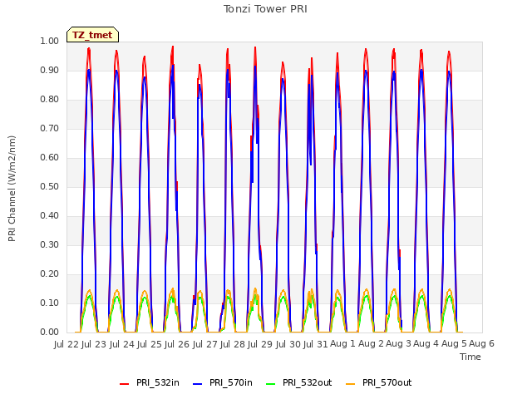The width and height of the screenshot is (532, 399).
Task: Click the Aug 5 x-axis date label
Action: 455,344
